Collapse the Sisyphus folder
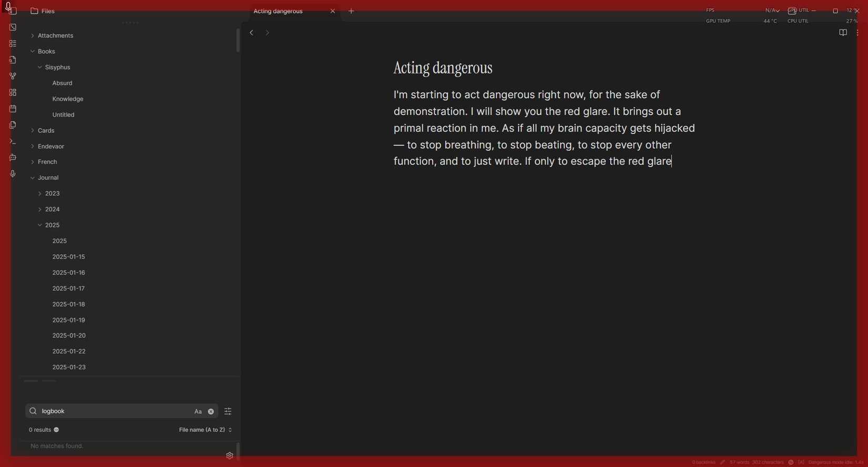 pyautogui.click(x=57, y=67)
